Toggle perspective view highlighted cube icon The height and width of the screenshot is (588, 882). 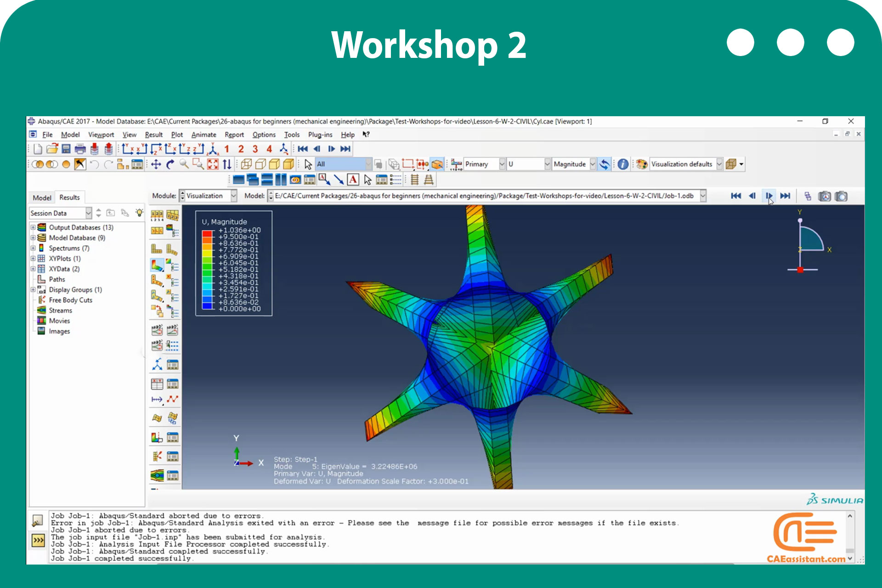(x=437, y=164)
